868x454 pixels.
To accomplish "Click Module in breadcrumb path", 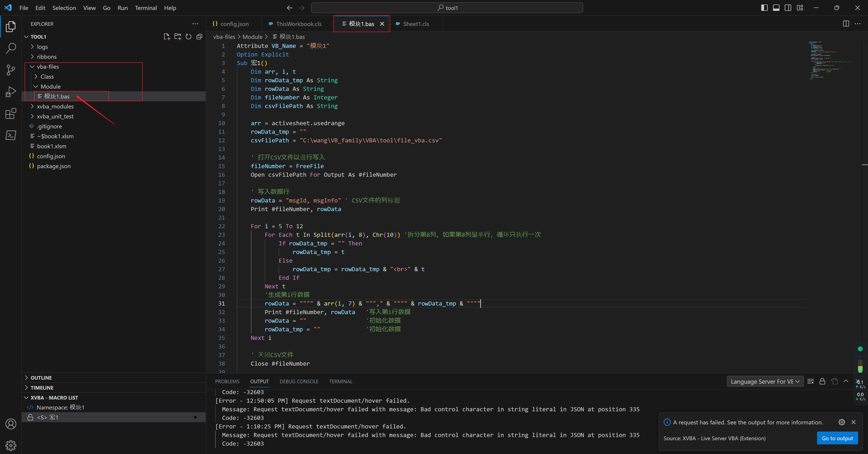I will click(x=252, y=37).
